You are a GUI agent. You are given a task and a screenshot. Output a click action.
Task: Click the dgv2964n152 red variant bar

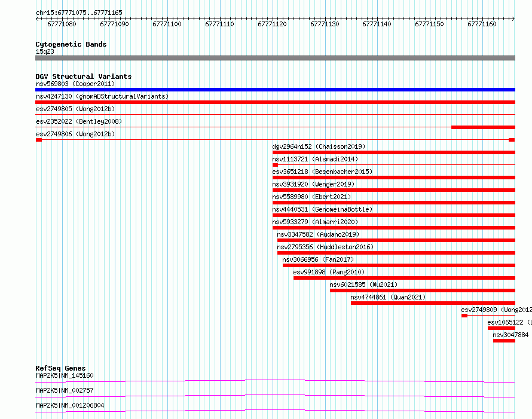[394, 152]
